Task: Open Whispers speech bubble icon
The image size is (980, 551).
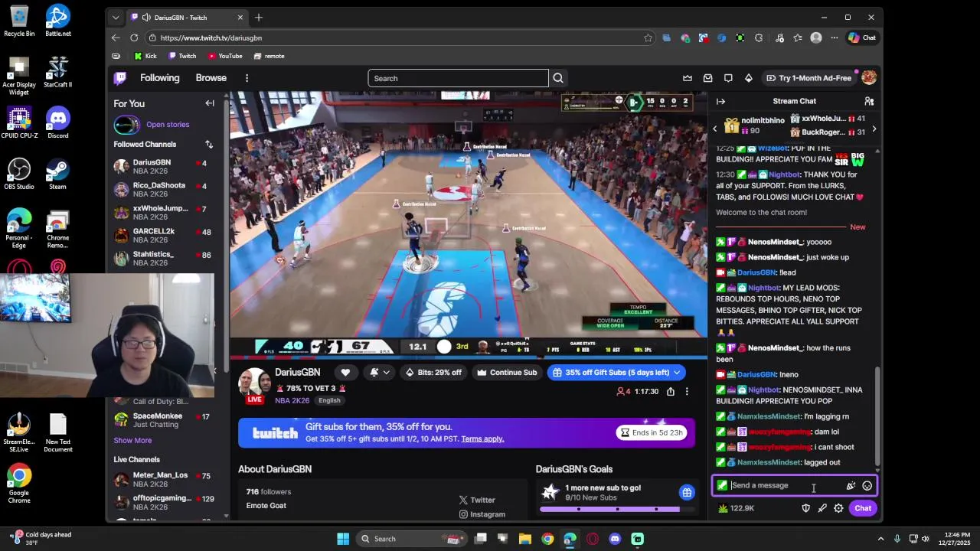Action: pos(728,78)
